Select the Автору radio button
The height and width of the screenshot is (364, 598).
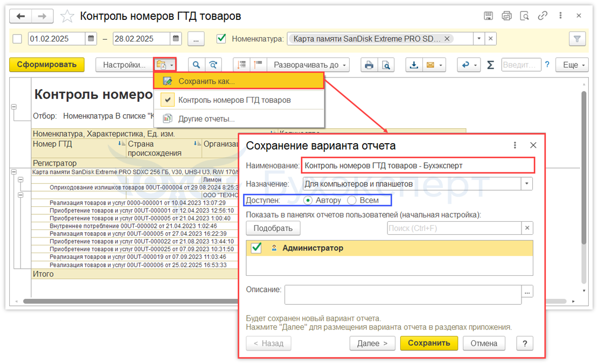click(x=308, y=200)
